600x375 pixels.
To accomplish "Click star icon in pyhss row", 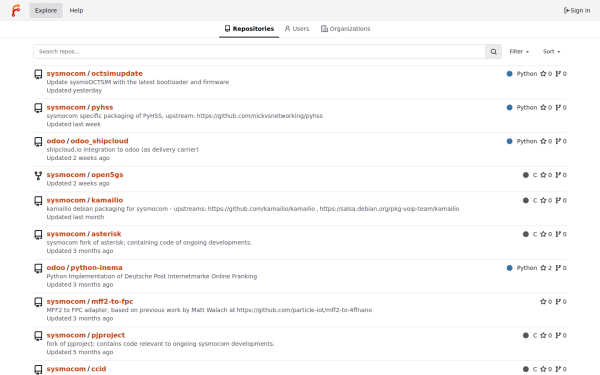I will point(543,108).
